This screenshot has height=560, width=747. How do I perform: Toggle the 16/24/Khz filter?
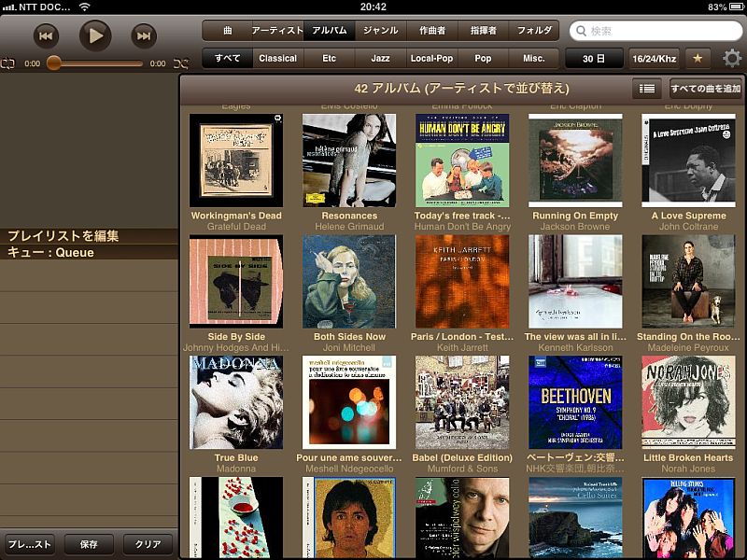[x=655, y=59]
